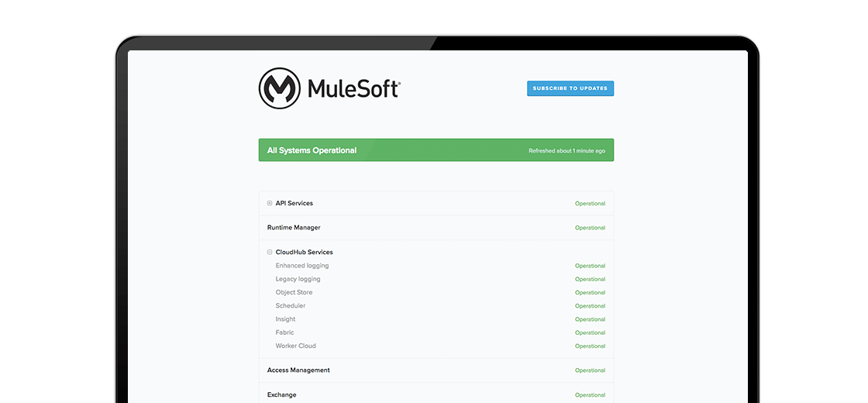Click the Enhanced logging component
This screenshot has width=868, height=403.
[301, 266]
